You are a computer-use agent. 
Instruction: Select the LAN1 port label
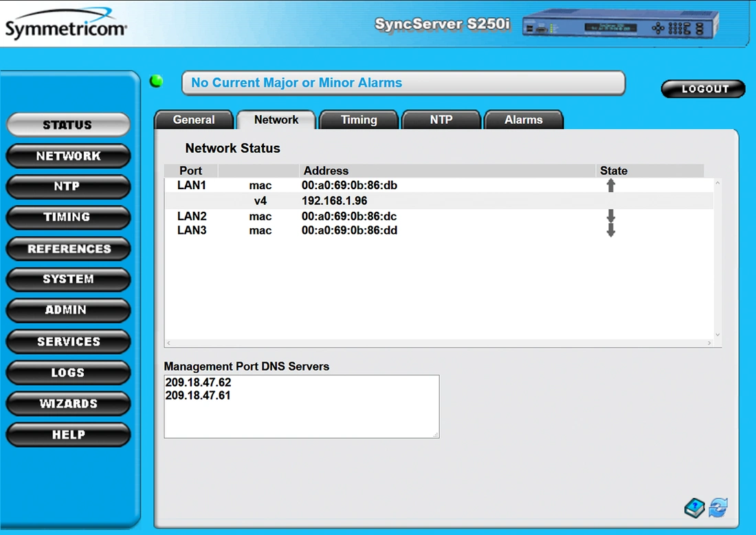tap(192, 185)
